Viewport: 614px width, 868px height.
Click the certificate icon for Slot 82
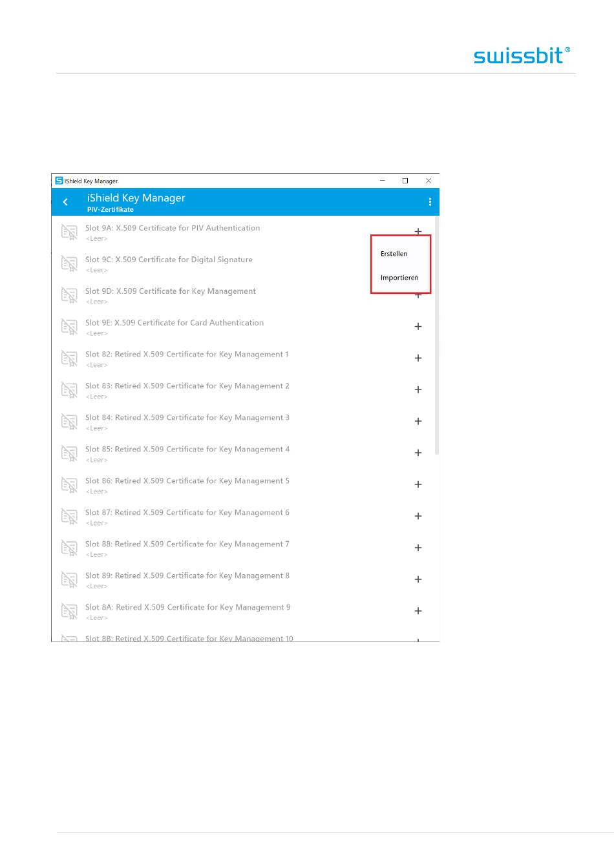(x=69, y=358)
